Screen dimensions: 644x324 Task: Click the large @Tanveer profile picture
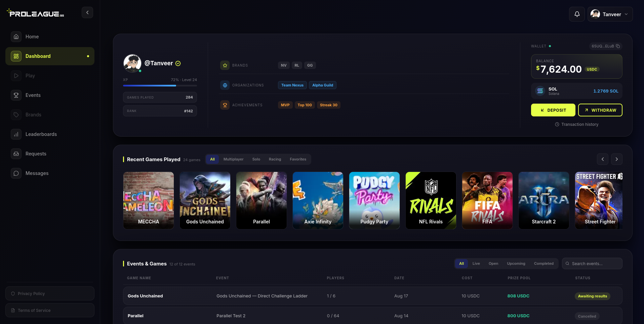tap(132, 63)
